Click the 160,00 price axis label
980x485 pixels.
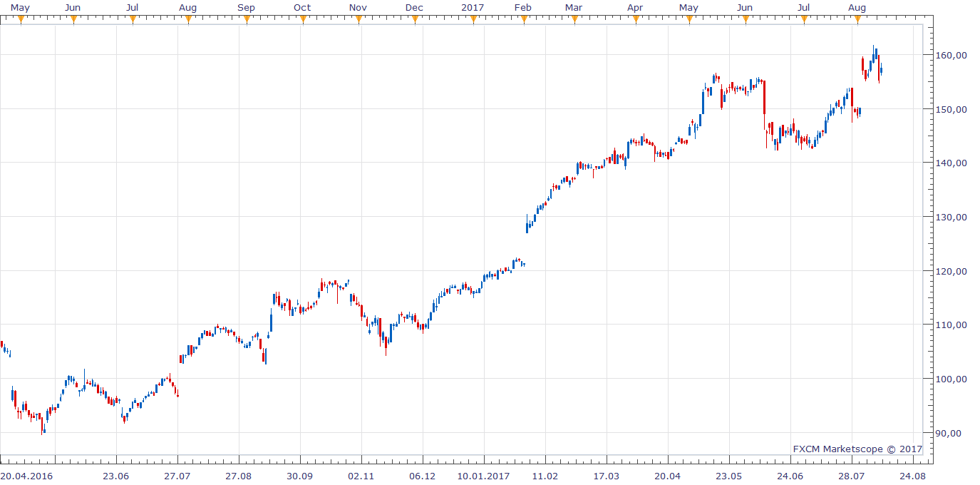[x=953, y=55]
